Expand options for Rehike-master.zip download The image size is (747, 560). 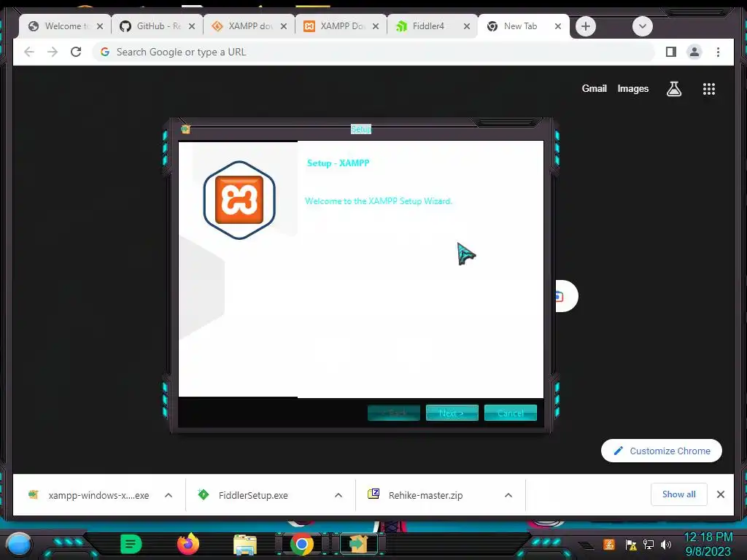click(x=508, y=495)
